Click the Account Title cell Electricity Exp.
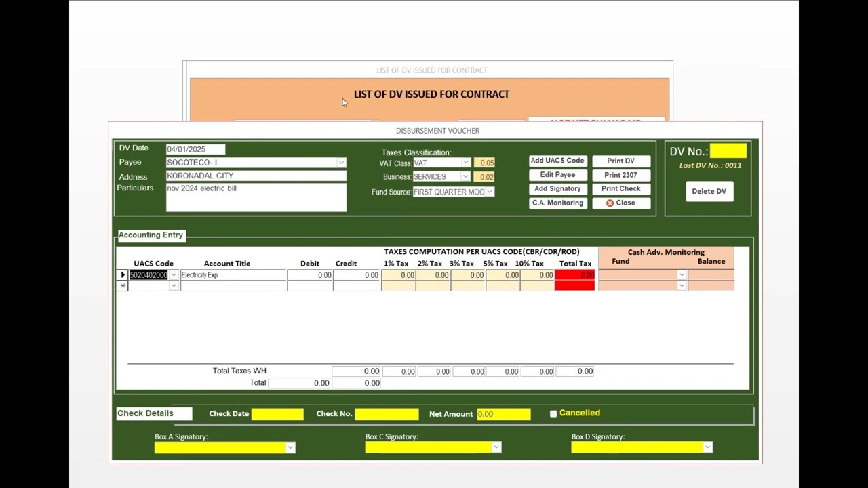The width and height of the screenshot is (868, 488). [233, 275]
